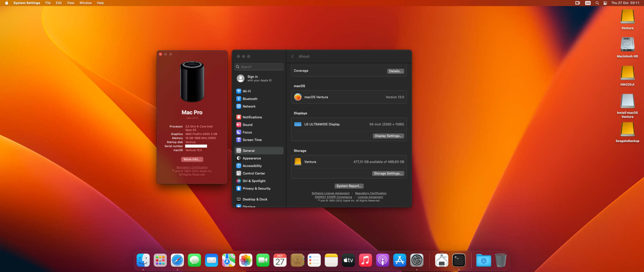Click More Info in Mac Pro window
The height and width of the screenshot is (272, 644).
click(x=192, y=159)
